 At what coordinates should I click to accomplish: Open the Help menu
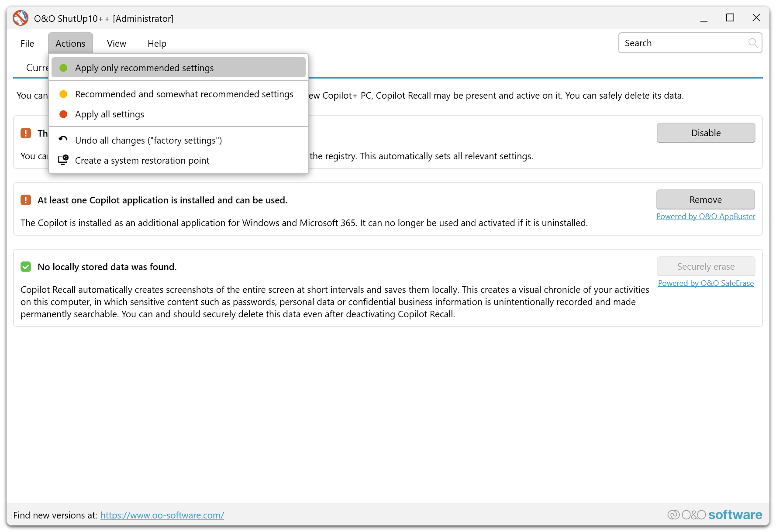coord(157,44)
